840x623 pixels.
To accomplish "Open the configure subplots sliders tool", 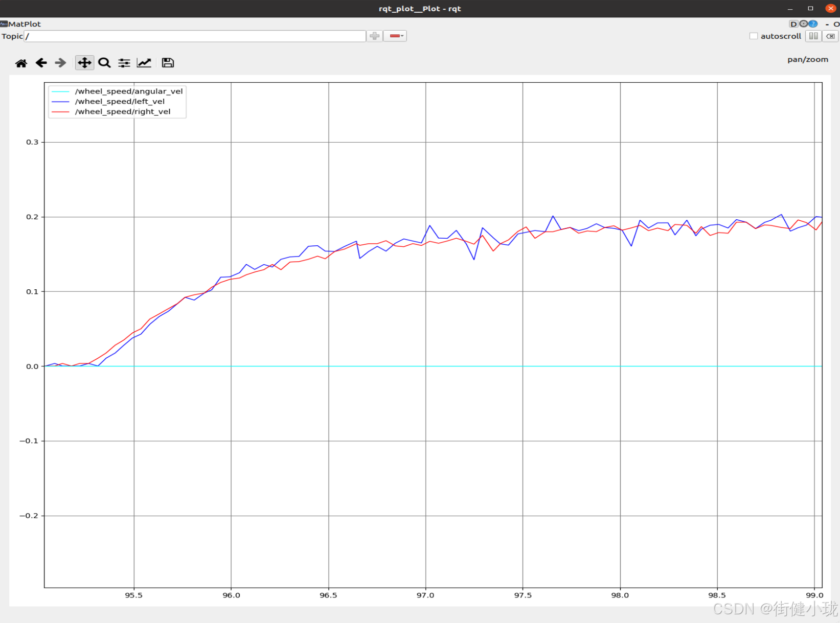I will [x=124, y=63].
